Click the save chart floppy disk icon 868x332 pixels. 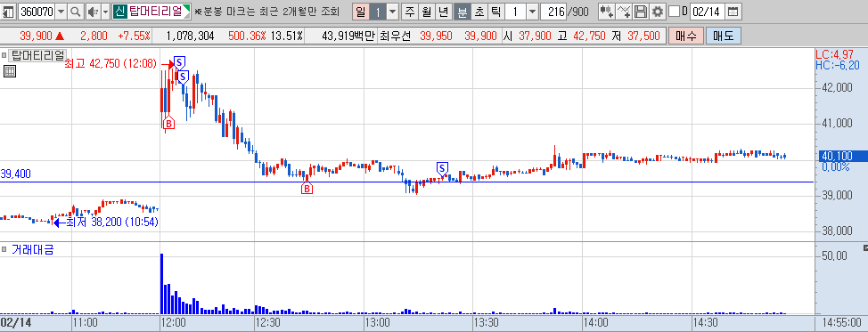(641, 11)
